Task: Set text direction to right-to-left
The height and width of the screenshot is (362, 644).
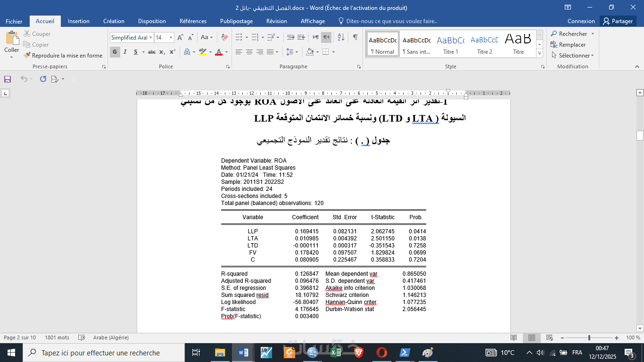Action: (x=326, y=37)
